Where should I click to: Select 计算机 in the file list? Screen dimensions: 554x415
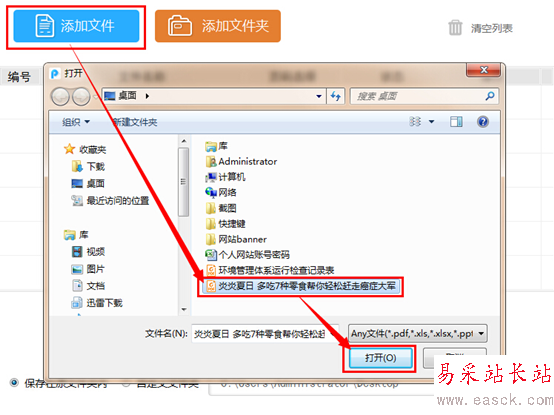(225, 177)
